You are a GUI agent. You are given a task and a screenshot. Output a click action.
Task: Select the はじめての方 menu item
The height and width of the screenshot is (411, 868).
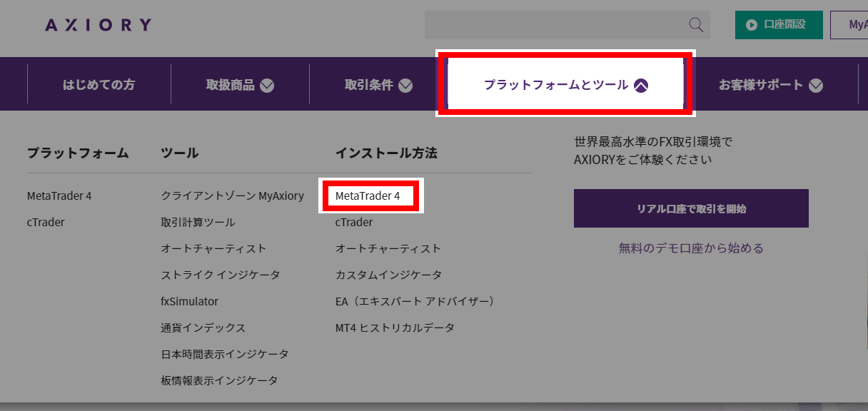(x=99, y=84)
